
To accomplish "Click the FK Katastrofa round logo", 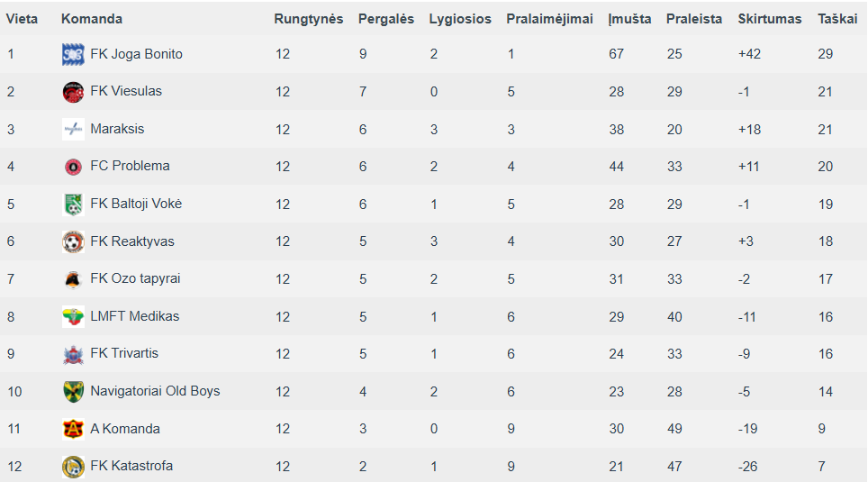I will pos(73,466).
